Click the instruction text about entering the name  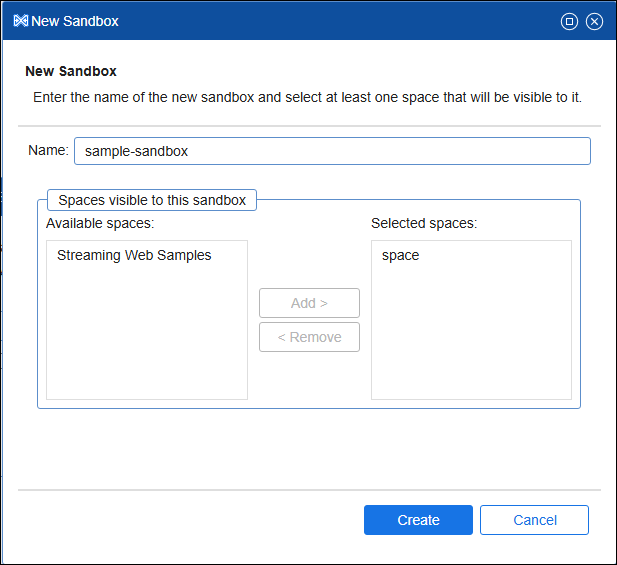307,98
